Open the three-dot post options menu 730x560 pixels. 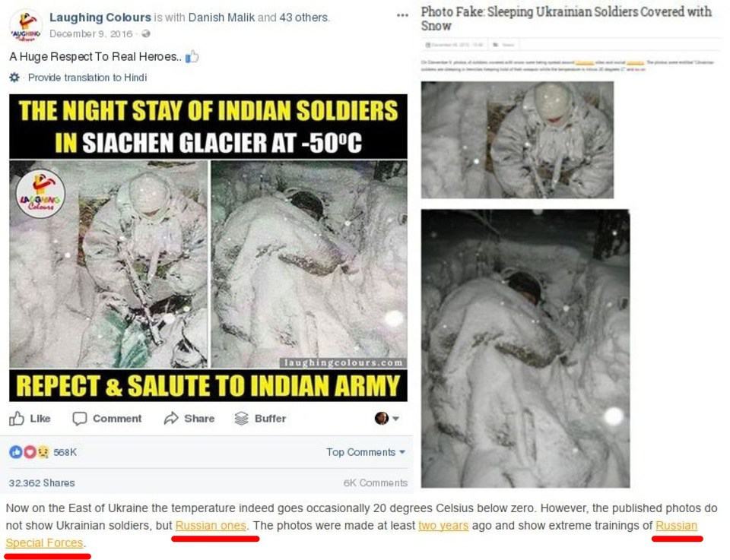coord(402,15)
